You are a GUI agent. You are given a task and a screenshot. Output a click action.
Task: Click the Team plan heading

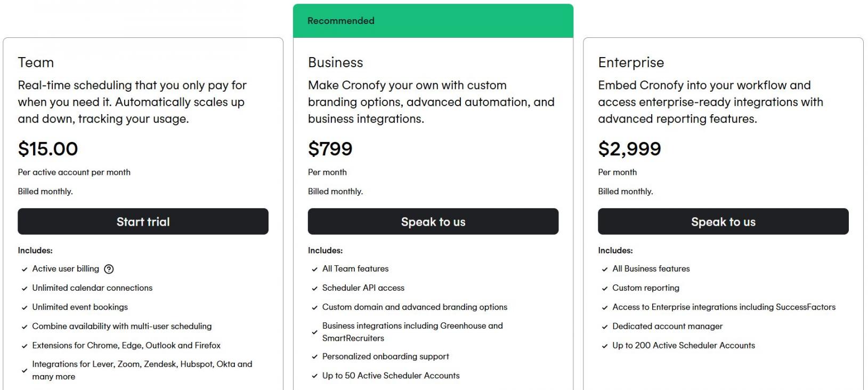point(36,62)
